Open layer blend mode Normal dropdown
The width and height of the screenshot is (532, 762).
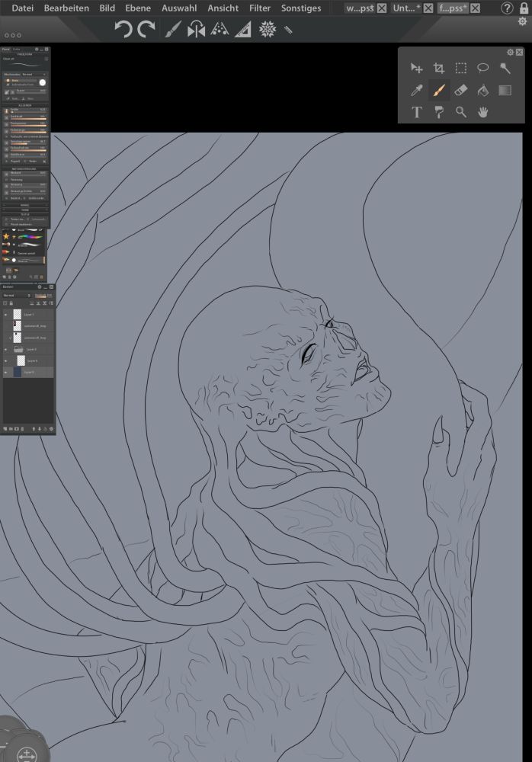(x=17, y=296)
